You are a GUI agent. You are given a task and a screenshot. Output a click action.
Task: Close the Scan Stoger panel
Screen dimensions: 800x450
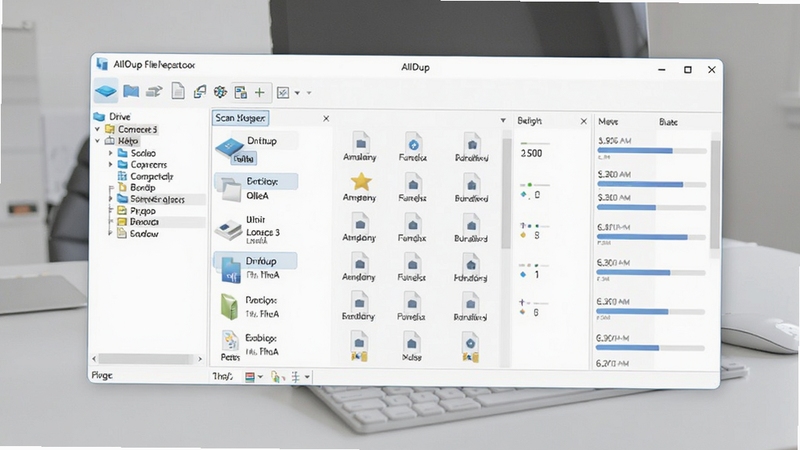[326, 118]
